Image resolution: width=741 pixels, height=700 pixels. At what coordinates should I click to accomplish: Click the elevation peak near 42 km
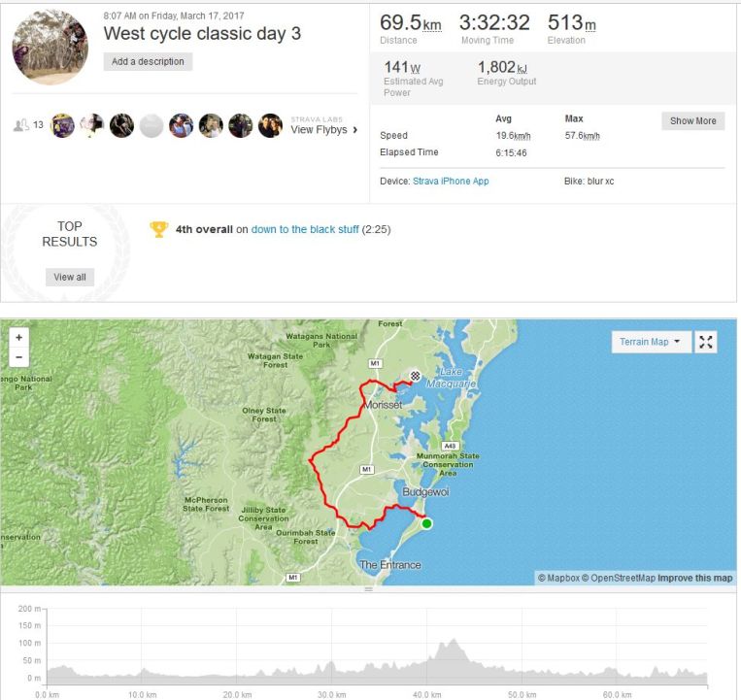pyautogui.click(x=451, y=643)
